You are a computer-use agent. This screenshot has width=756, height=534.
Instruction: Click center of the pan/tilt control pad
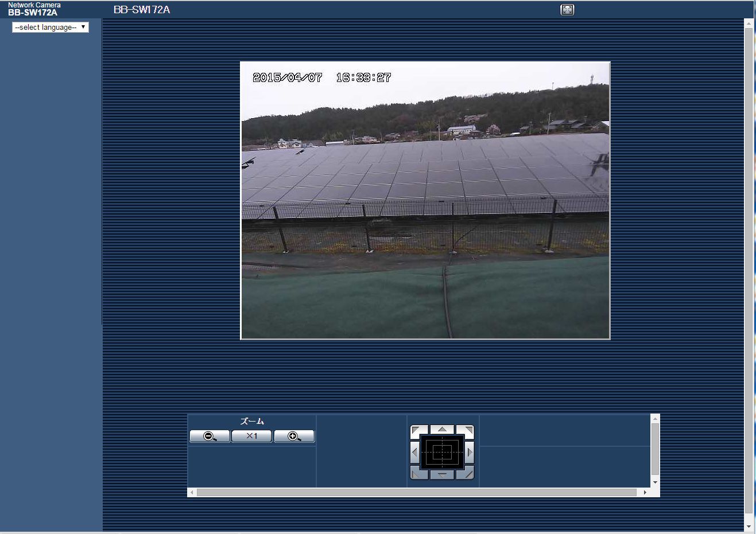click(442, 452)
